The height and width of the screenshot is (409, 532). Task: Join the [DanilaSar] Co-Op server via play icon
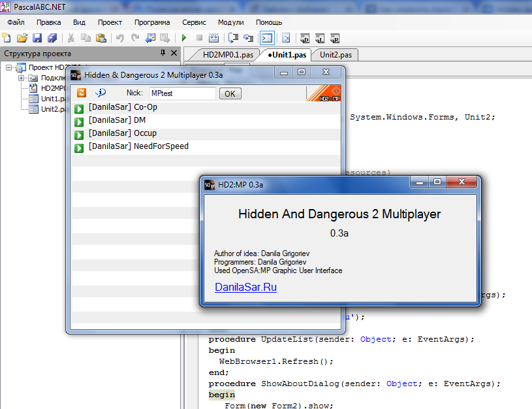(78, 108)
